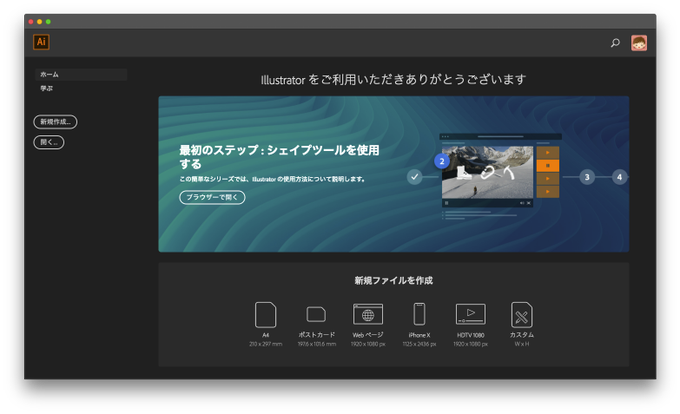This screenshot has height=414, width=680.
Task: Choose the HDTV 1080 preset icon
Action: click(471, 314)
